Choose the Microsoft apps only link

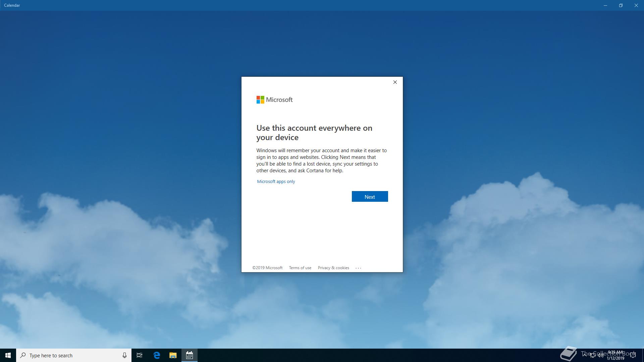[276, 181]
